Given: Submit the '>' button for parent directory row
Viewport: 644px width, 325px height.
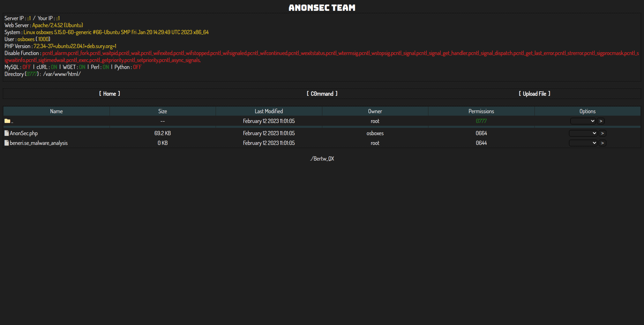Looking at the screenshot, I should (x=601, y=121).
